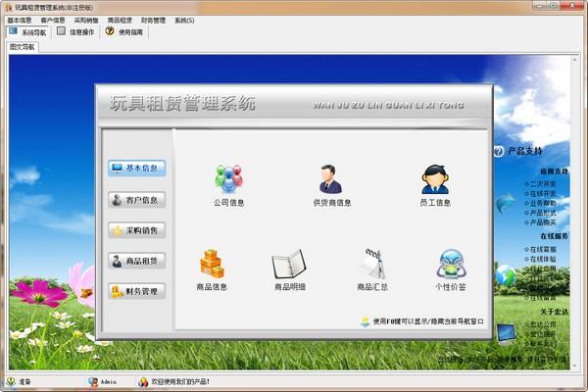Select 财务管理 in the navigation sidebar
Screen dimensions: 588x392
pyautogui.click(x=137, y=291)
